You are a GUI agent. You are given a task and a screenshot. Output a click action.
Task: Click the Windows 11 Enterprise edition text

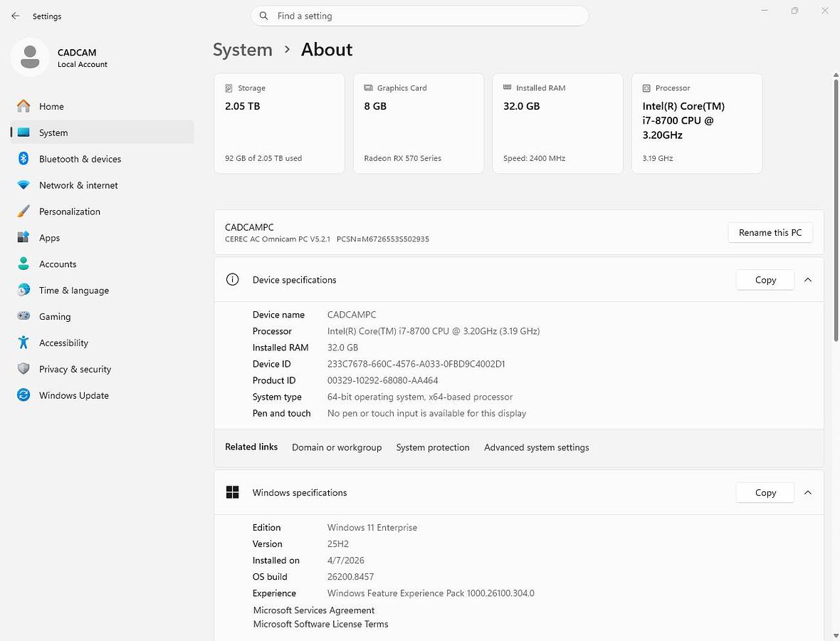(372, 527)
